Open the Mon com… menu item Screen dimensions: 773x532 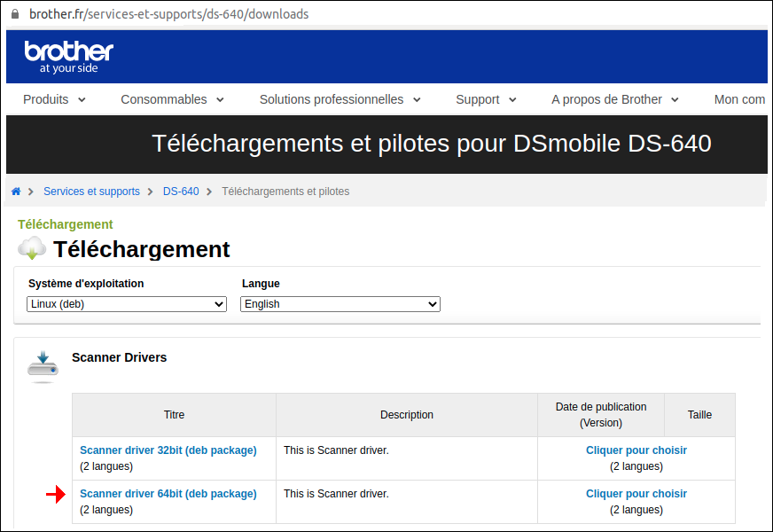(739, 99)
